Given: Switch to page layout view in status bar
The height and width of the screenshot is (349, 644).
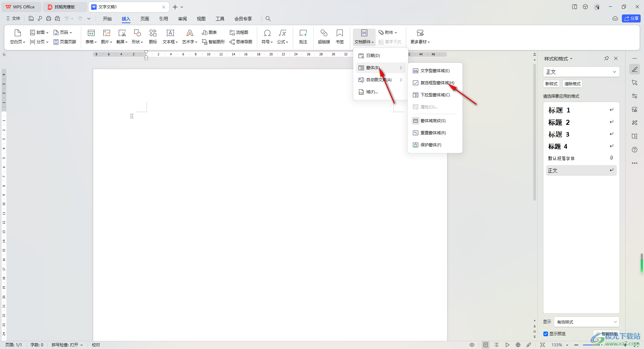Looking at the screenshot, I should click(x=486, y=345).
